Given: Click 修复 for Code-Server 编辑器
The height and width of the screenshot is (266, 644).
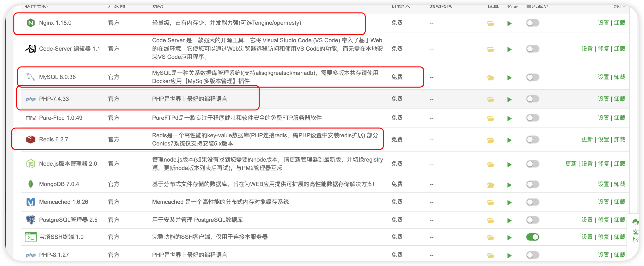Looking at the screenshot, I should [x=603, y=49].
